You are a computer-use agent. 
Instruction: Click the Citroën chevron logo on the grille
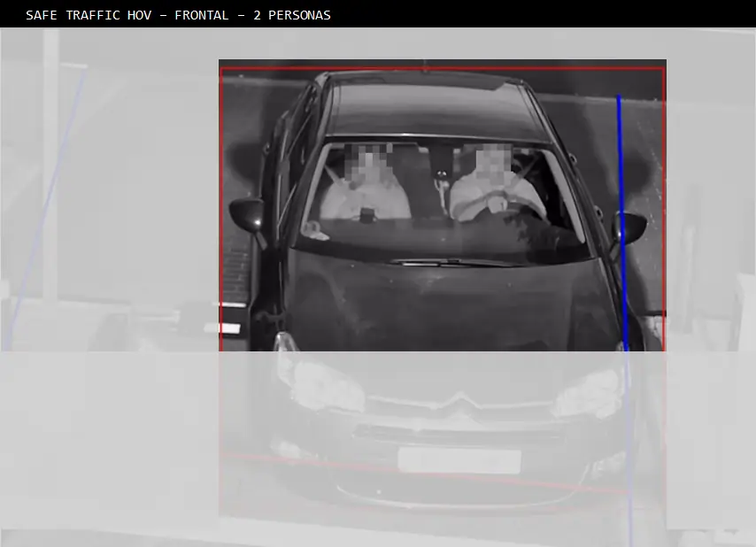(x=459, y=400)
